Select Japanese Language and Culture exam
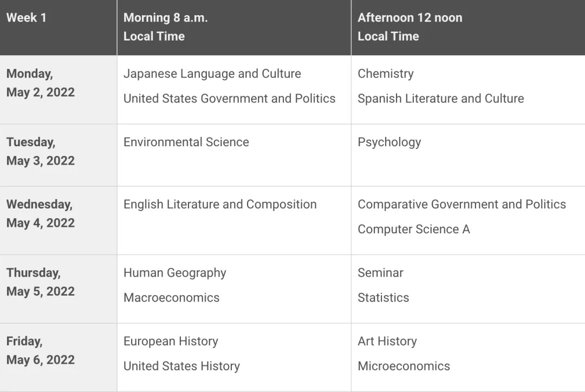This screenshot has height=392, width=585. (212, 74)
